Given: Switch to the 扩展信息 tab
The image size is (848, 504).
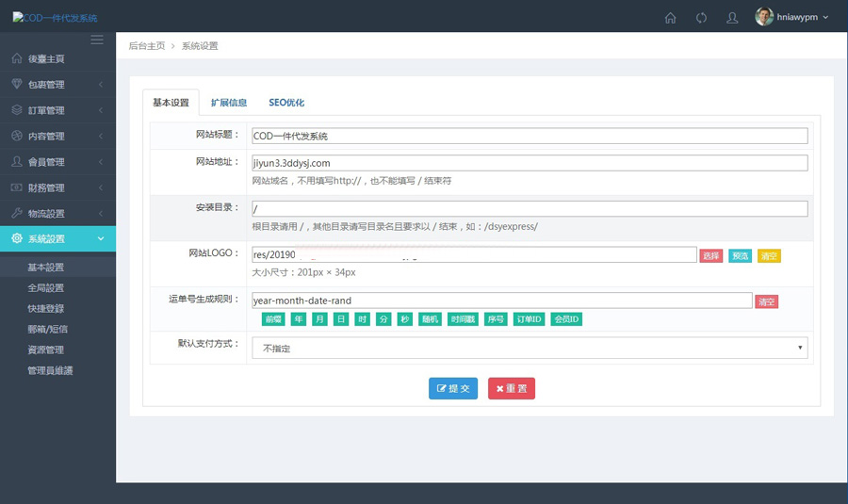Looking at the screenshot, I should [229, 103].
